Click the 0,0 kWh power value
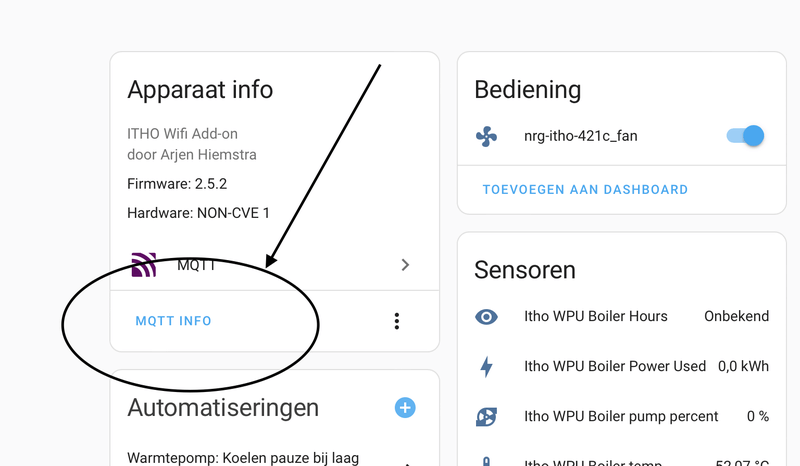Screen dimensions: 800x466 743,366
